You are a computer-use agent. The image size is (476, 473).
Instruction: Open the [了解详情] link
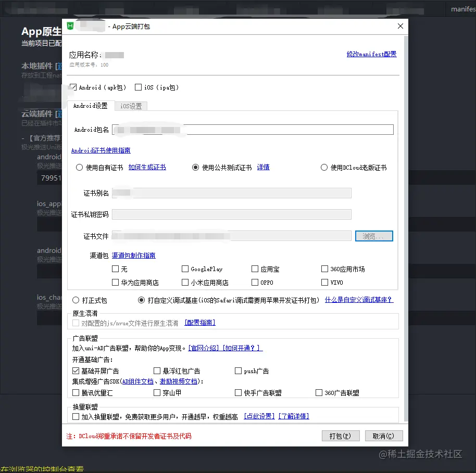point(294,416)
